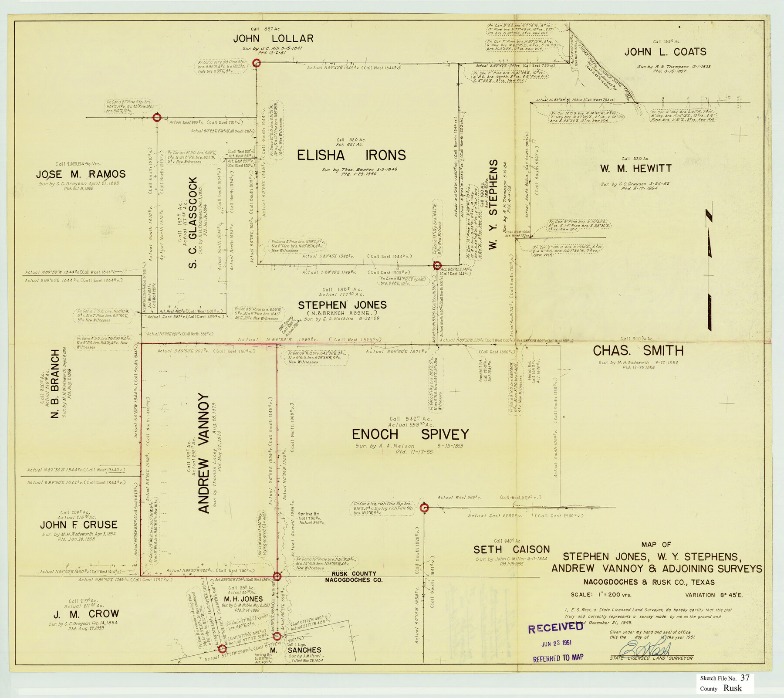This screenshot has width=784, height=698.
Task: Click the RECEIVED stamp
Action: [555, 628]
